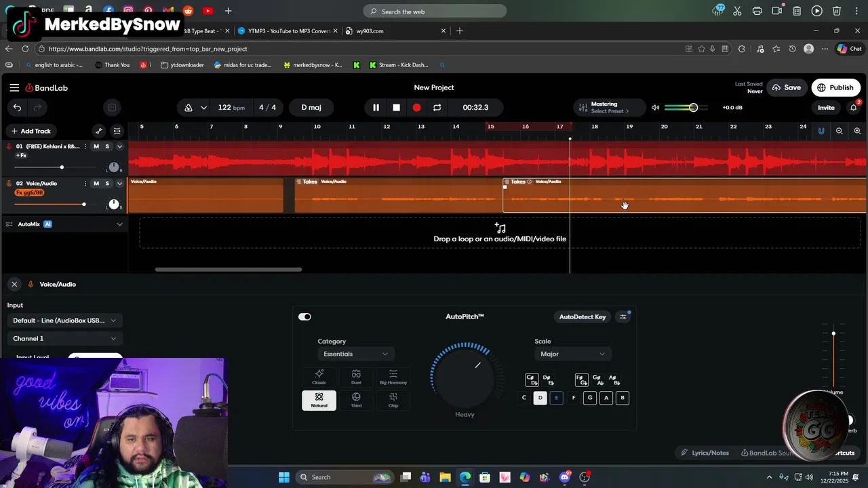Open the Scale Major dropdown
The height and width of the screenshot is (488, 868).
pos(572,354)
